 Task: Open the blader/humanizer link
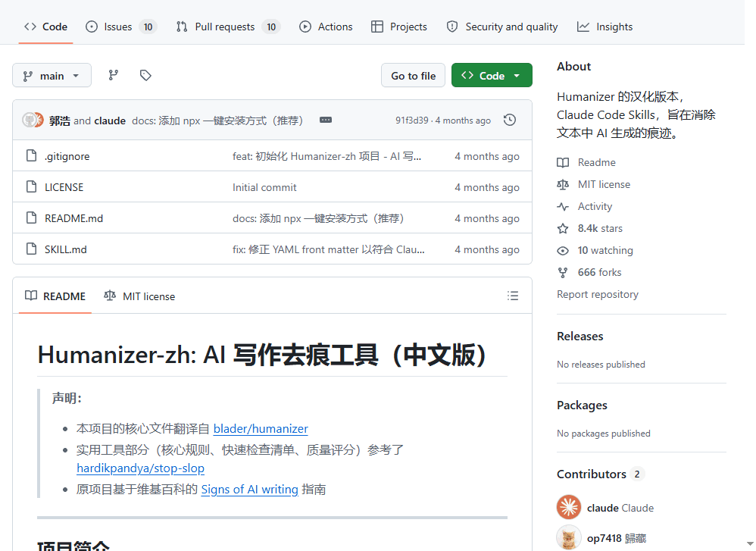click(x=261, y=428)
